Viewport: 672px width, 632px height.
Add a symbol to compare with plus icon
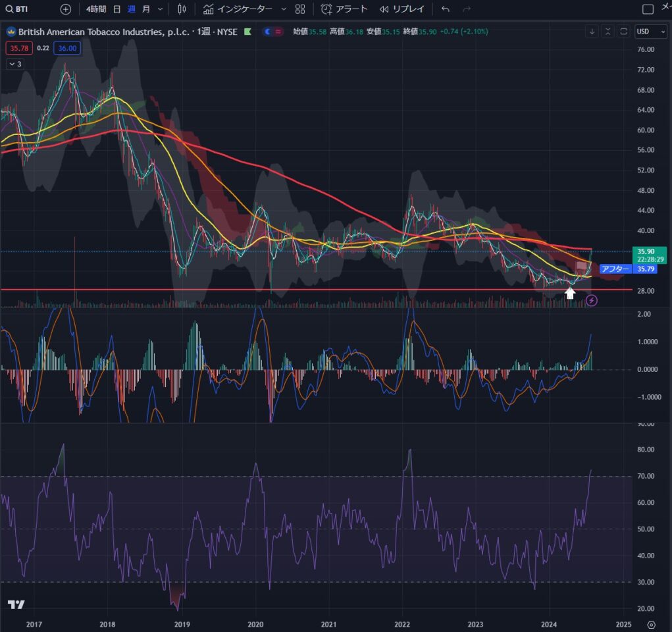[x=66, y=9]
